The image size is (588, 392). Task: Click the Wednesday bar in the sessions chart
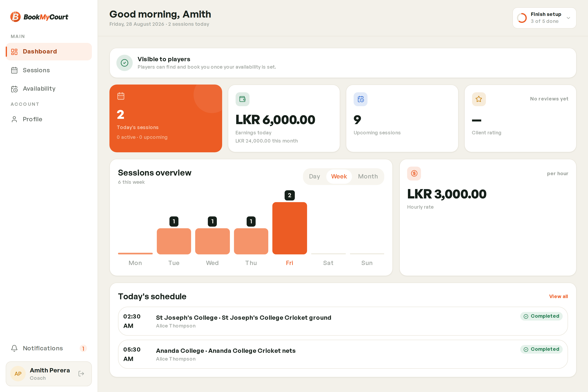[212, 241]
